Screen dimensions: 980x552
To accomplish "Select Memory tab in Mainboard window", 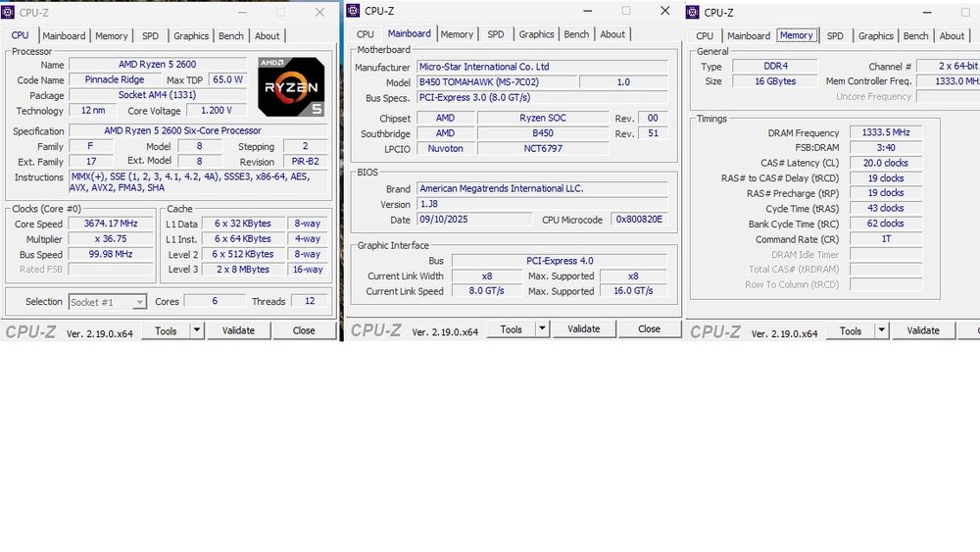I will coord(457,34).
